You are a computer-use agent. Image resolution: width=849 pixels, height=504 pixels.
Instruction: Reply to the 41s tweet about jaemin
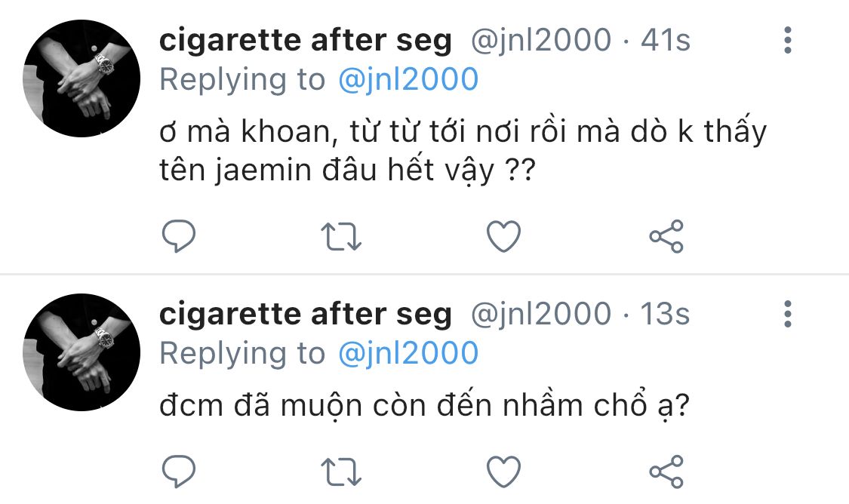coord(179,236)
